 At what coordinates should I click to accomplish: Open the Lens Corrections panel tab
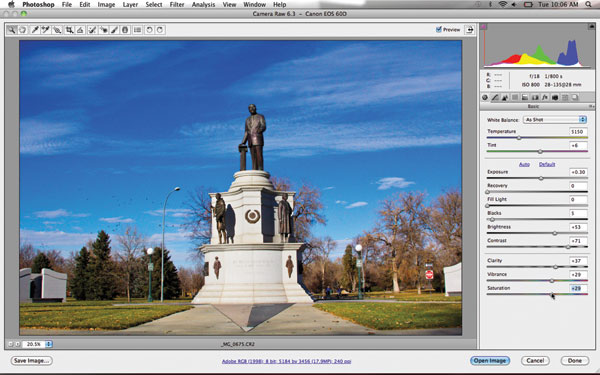click(535, 97)
